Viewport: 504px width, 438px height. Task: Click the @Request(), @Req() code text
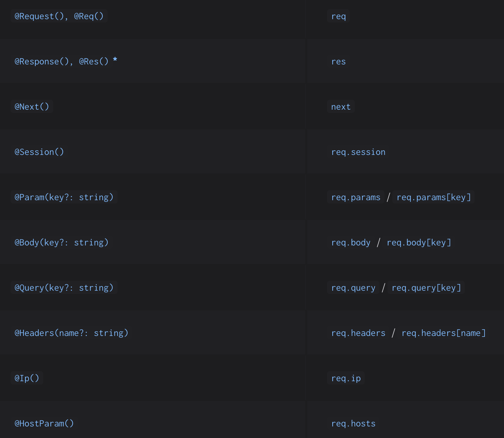tap(59, 16)
